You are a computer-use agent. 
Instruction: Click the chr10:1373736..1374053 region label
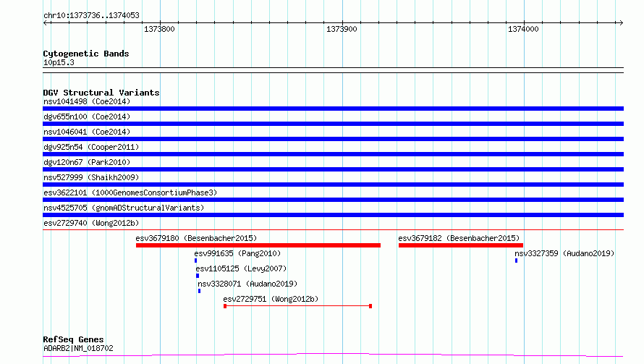pos(91,15)
